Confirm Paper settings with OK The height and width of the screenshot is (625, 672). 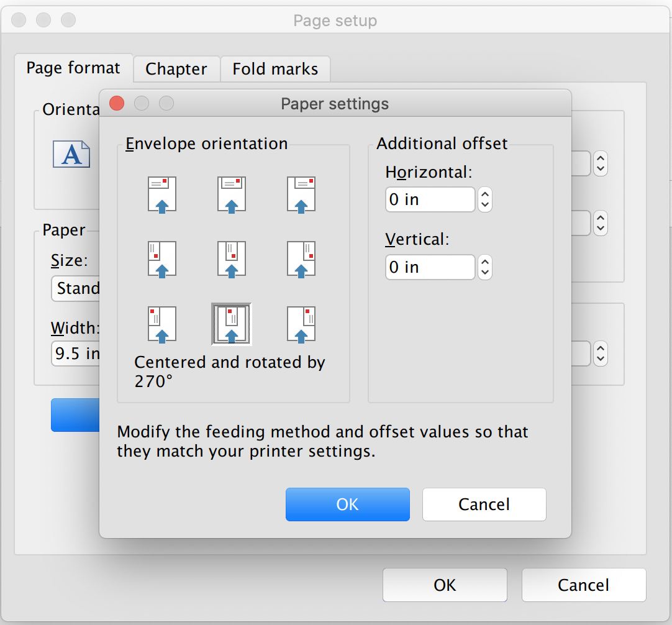pos(347,504)
